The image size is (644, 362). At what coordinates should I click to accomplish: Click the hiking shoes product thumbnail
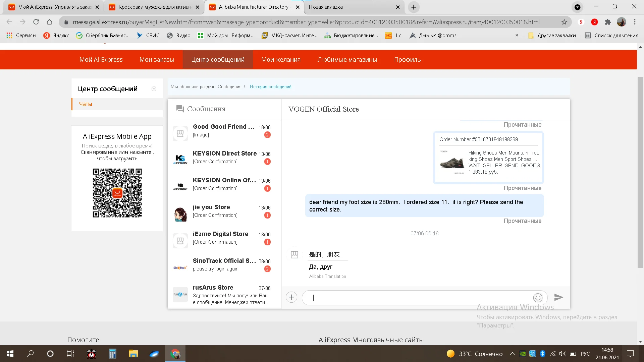tap(452, 163)
